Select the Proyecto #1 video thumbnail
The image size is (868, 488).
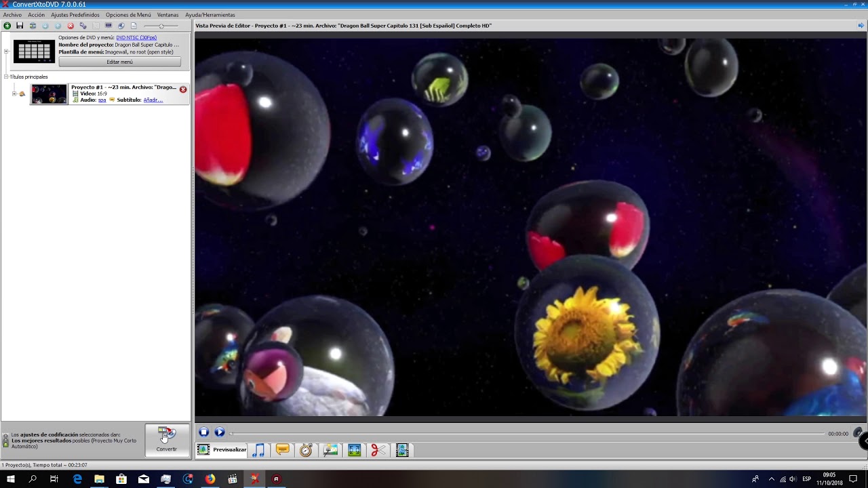pos(49,94)
